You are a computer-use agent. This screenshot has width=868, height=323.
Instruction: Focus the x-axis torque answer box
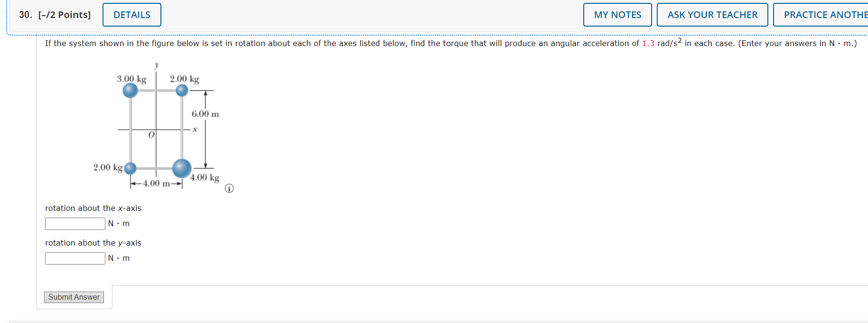75,223
